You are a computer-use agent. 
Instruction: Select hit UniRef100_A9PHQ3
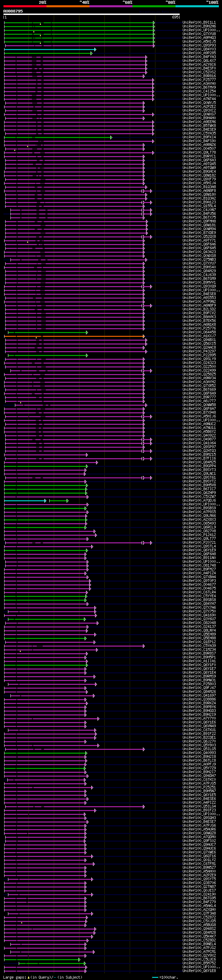tap(199, 38)
